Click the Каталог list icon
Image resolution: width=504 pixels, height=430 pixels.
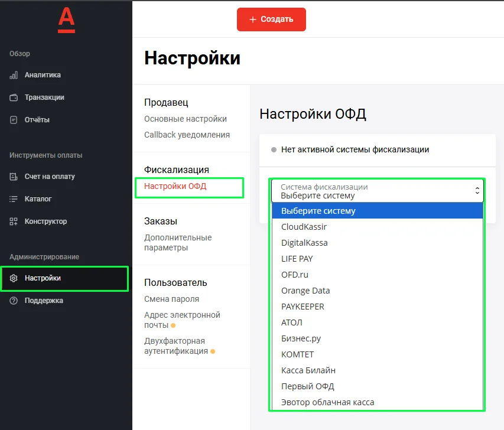pyautogui.click(x=14, y=199)
